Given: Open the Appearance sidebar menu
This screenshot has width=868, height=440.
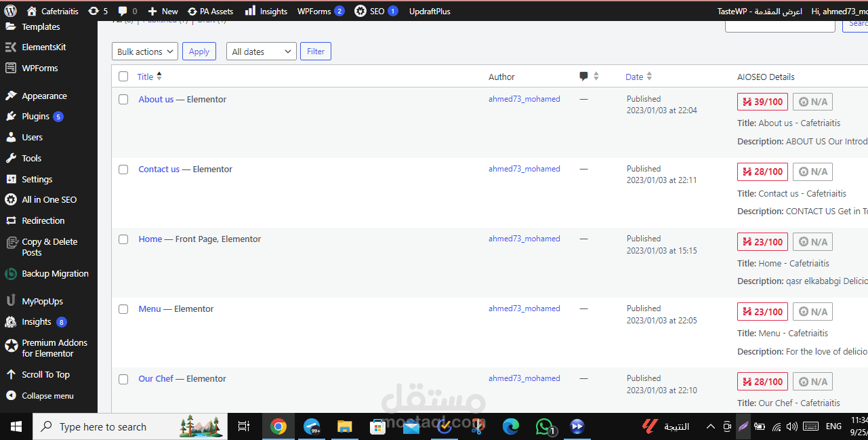Looking at the screenshot, I should (x=44, y=96).
